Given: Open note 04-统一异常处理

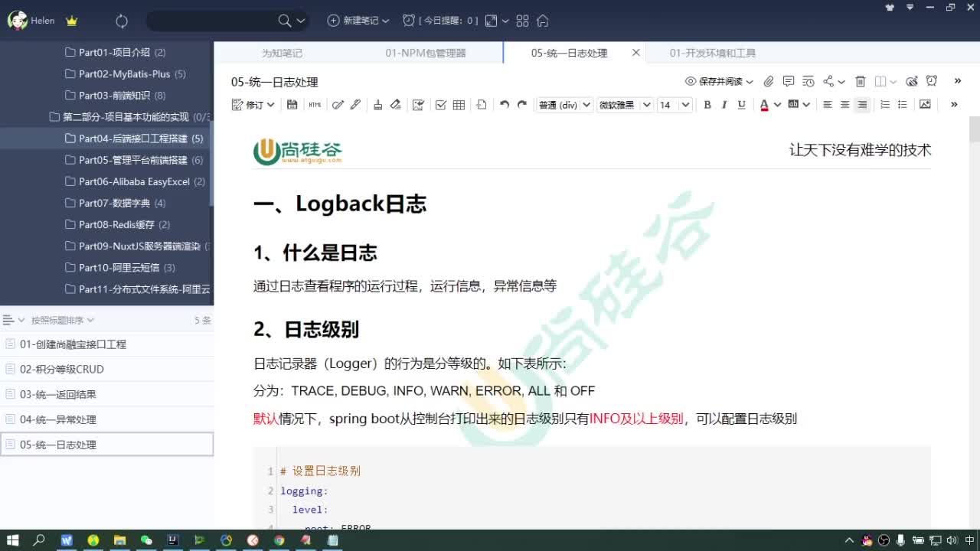Looking at the screenshot, I should pos(106,419).
